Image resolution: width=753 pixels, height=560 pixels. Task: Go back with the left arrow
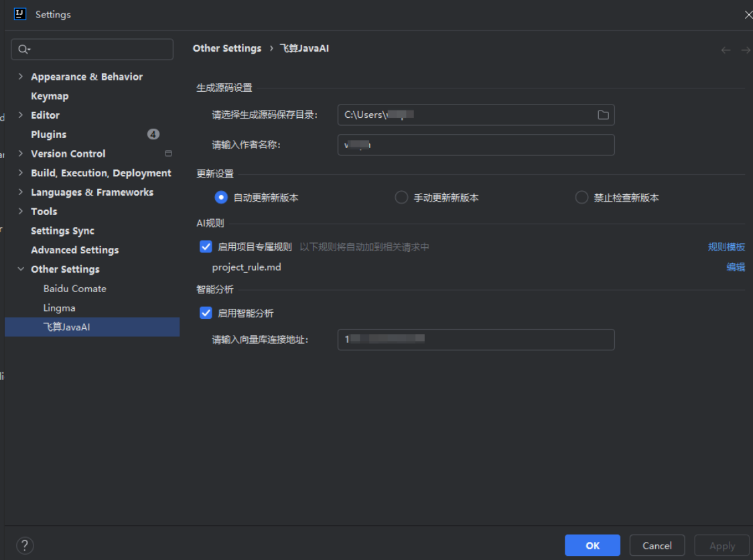point(726,50)
